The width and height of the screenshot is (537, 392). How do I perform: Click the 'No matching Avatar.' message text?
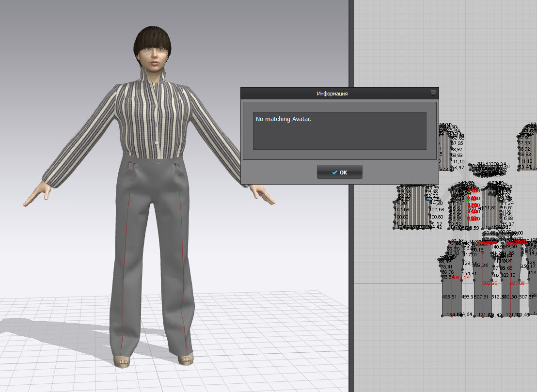coord(283,119)
